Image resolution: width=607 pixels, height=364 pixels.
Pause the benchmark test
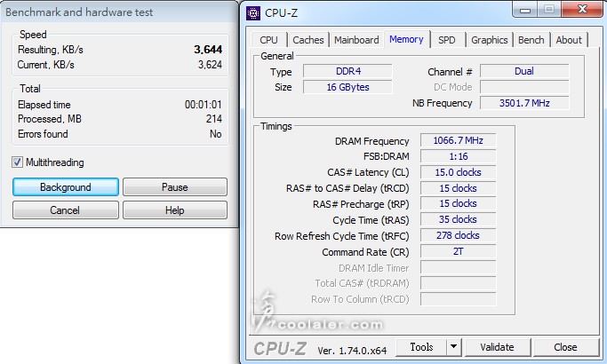[x=174, y=187]
